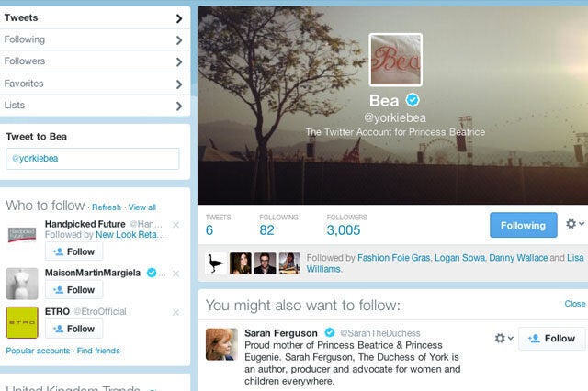
Task: Expand the Favorites chevron arrow
Action: click(179, 84)
